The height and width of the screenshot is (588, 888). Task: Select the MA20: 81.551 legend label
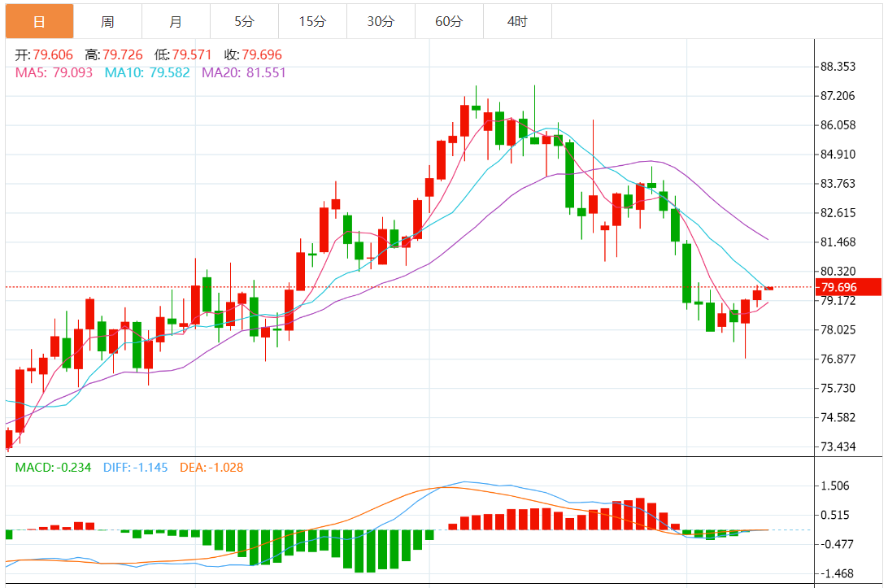243,73
